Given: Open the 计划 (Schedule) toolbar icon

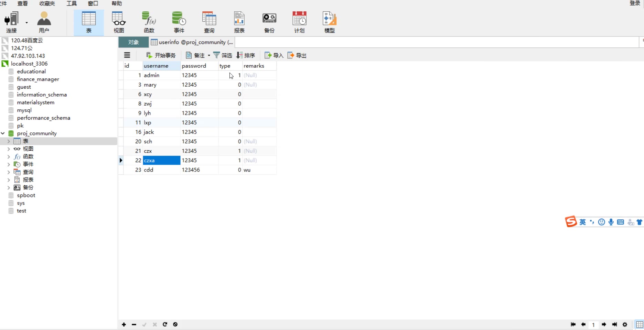Looking at the screenshot, I should (x=299, y=22).
